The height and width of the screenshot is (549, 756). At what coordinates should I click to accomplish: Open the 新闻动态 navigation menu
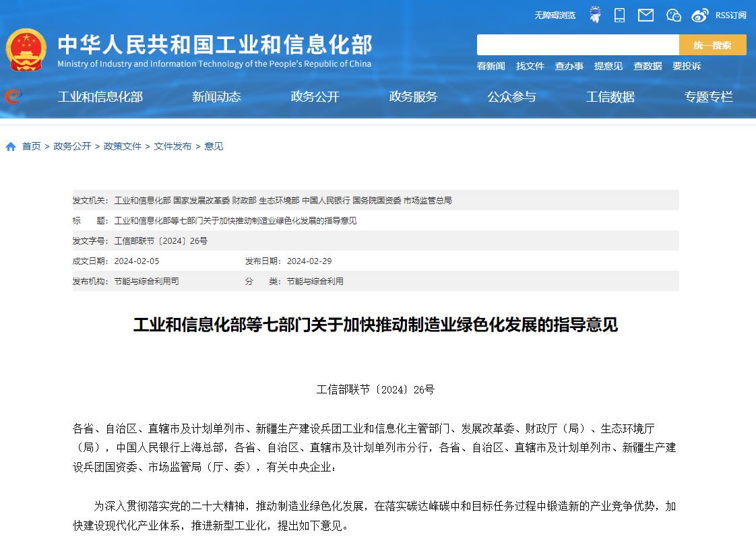216,97
